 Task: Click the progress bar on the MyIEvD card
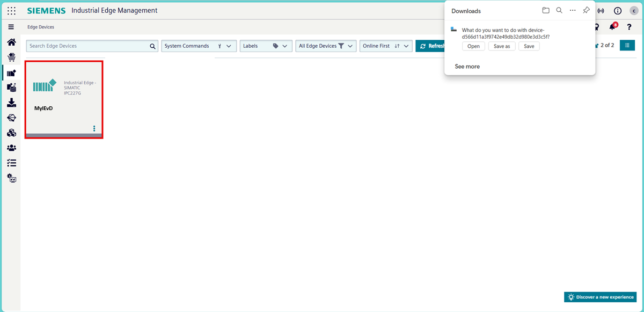(x=64, y=135)
